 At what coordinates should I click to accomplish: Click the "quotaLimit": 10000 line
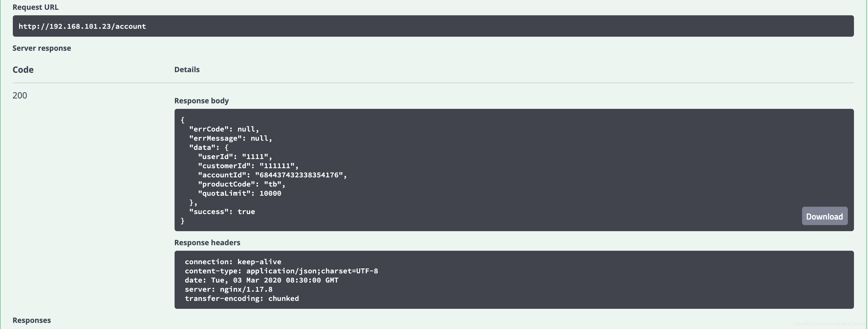240,193
